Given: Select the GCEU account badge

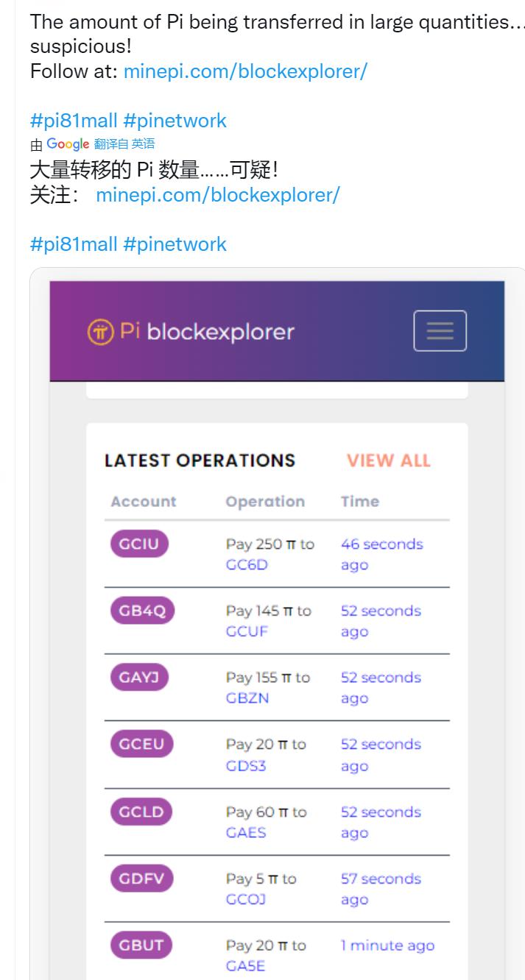Looking at the screenshot, I should click(x=142, y=745).
